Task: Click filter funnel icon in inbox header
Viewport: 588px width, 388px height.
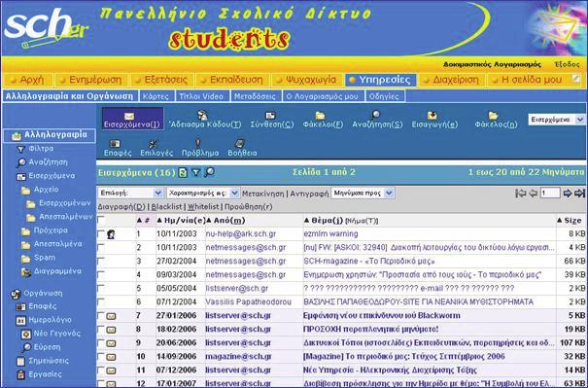Action: [195, 172]
